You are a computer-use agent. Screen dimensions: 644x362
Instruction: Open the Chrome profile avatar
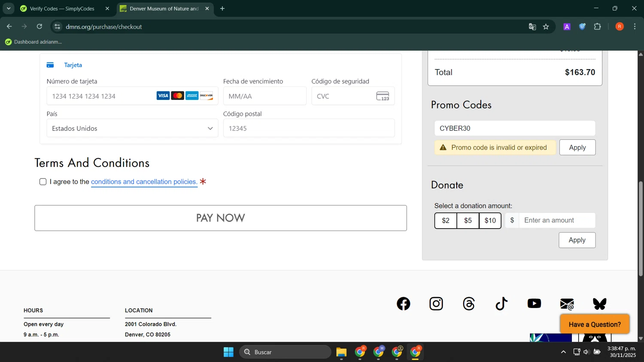pyautogui.click(x=620, y=27)
